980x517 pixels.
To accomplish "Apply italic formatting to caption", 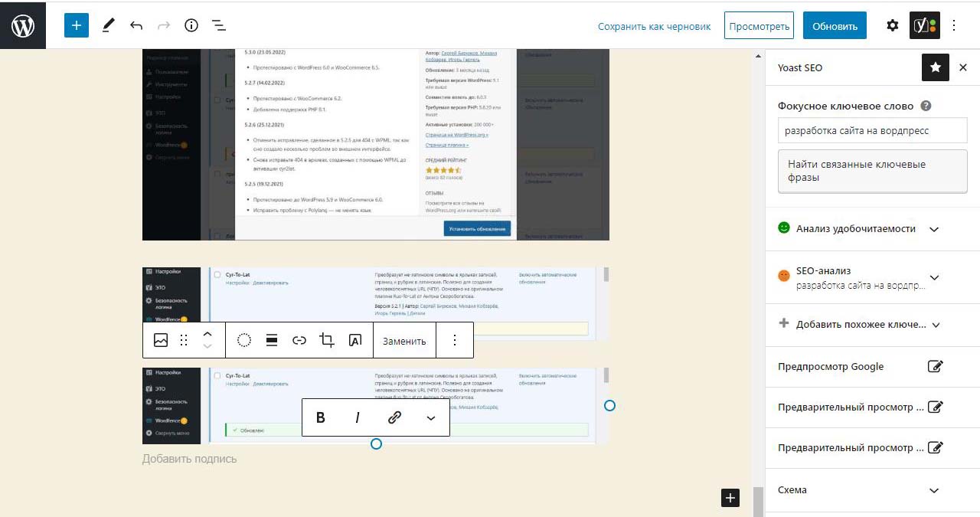I will 358,417.
